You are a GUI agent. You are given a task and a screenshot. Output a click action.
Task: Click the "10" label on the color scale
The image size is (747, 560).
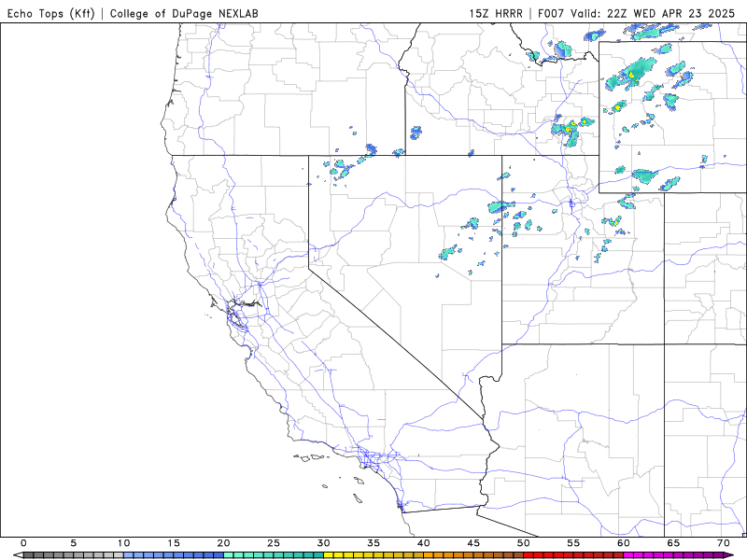[123, 543]
